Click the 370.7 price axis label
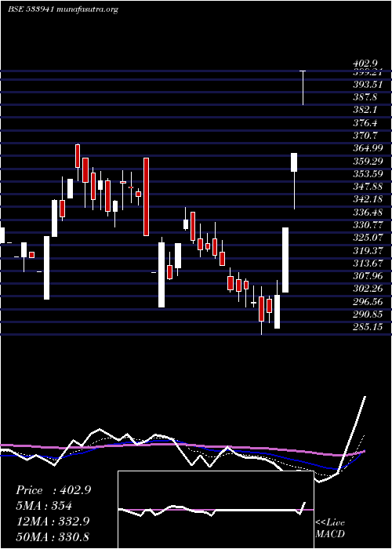Viewport: 392px width, 549px height. 365,136
